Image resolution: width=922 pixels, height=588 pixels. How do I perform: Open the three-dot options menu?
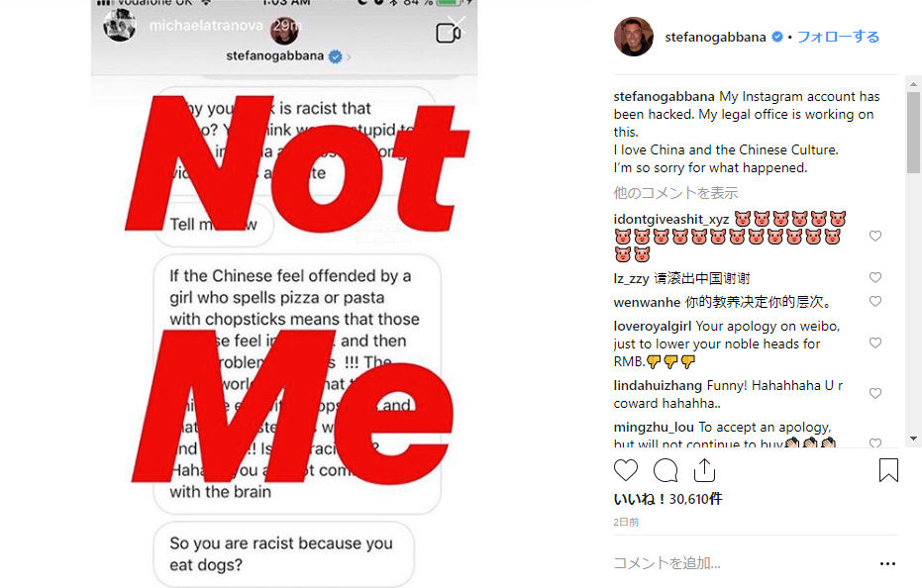click(x=887, y=564)
